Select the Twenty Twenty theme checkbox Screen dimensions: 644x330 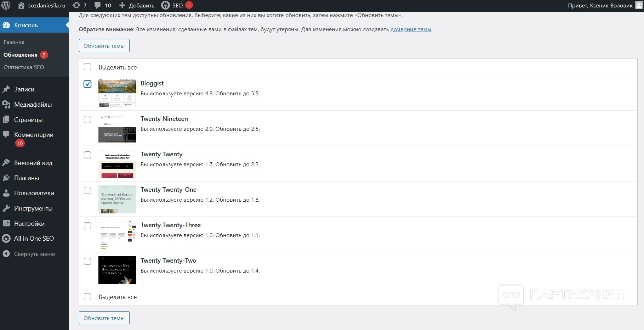[87, 155]
